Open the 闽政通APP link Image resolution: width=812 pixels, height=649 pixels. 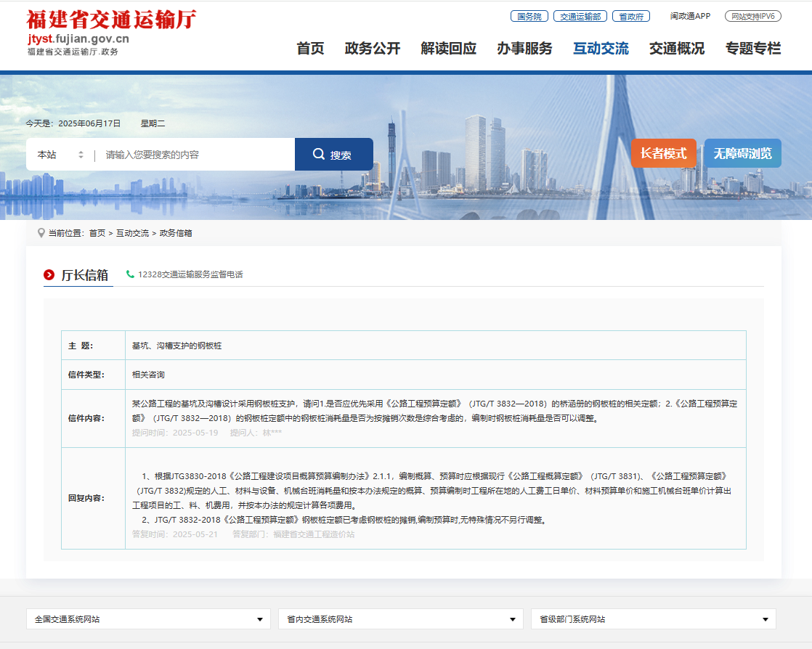click(x=690, y=16)
